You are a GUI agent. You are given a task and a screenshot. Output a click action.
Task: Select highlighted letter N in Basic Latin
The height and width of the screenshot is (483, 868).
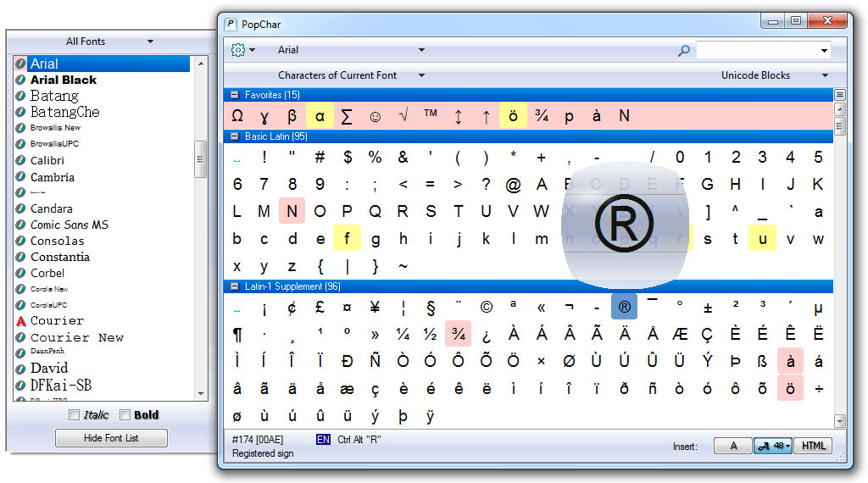point(292,211)
